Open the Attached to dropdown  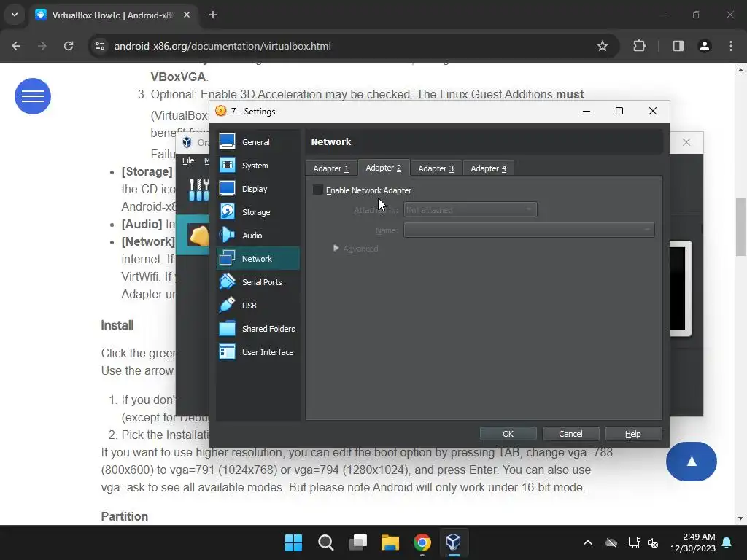(471, 209)
